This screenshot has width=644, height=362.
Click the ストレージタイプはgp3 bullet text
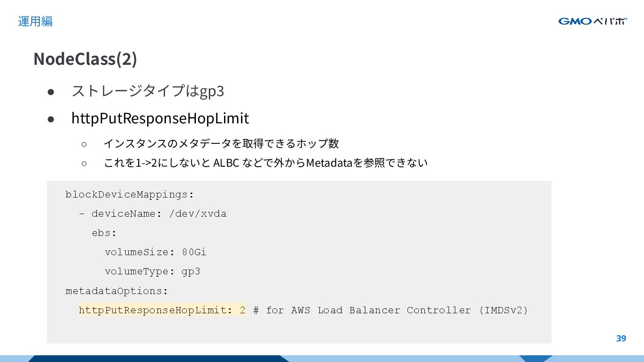coord(148,91)
